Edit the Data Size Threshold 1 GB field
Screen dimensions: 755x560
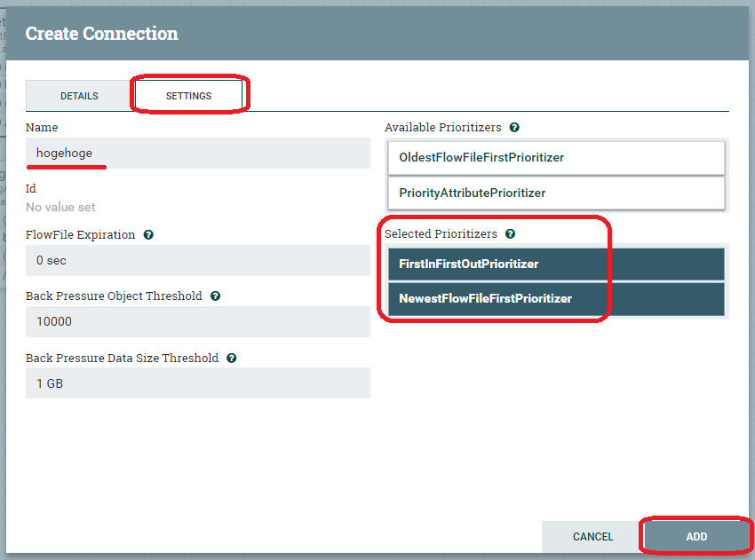pyautogui.click(x=197, y=384)
